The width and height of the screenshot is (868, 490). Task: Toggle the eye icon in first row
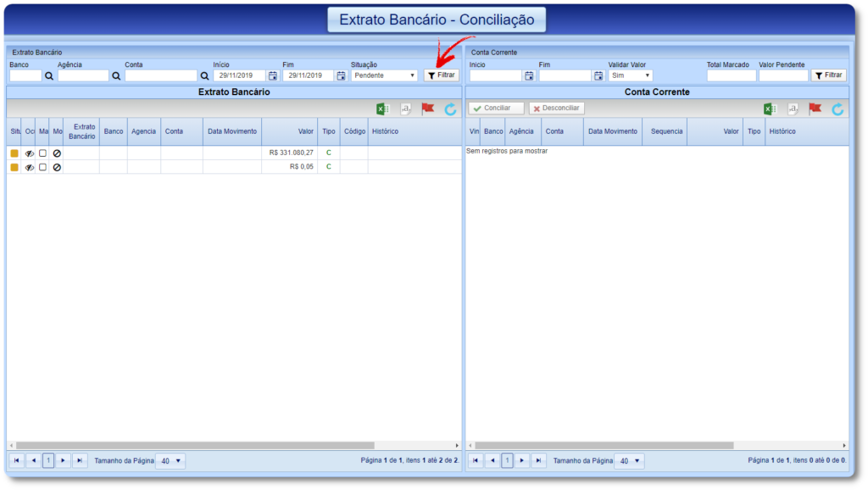30,153
